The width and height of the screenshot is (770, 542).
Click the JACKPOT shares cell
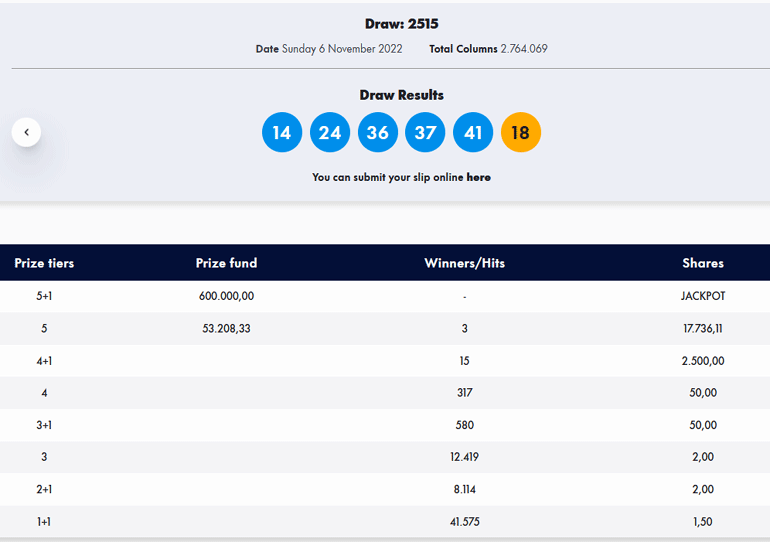[x=702, y=296]
